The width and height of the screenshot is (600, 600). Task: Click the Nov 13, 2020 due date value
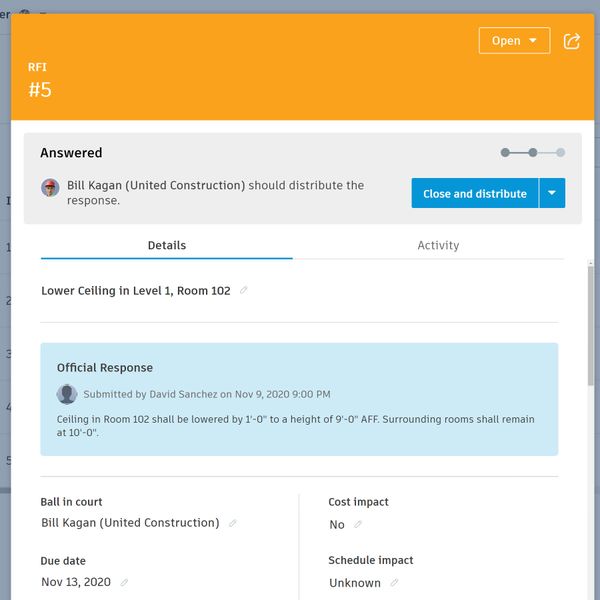point(76,582)
